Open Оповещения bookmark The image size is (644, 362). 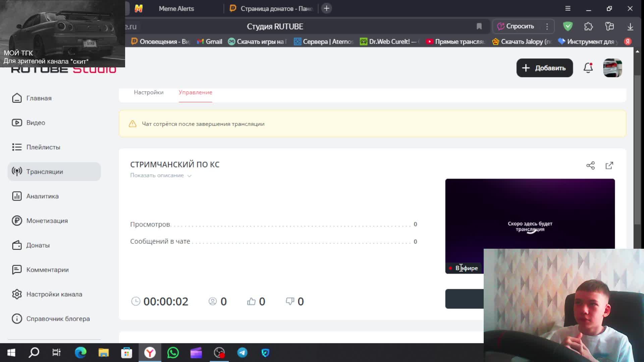tap(160, 42)
